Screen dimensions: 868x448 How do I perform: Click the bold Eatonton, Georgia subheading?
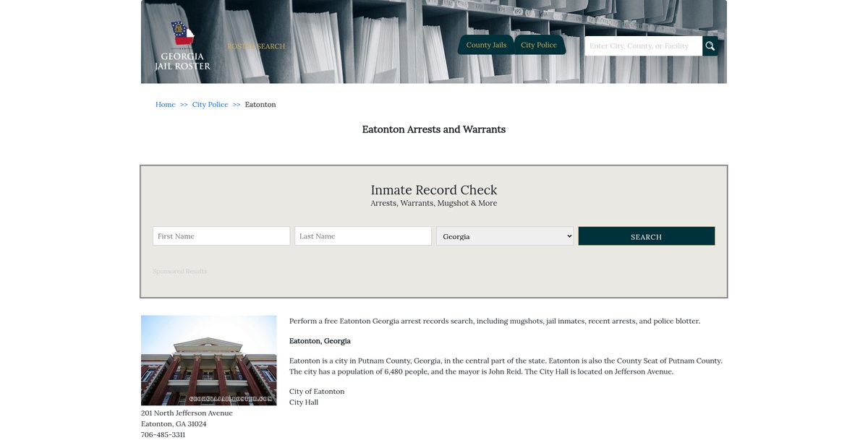point(320,341)
